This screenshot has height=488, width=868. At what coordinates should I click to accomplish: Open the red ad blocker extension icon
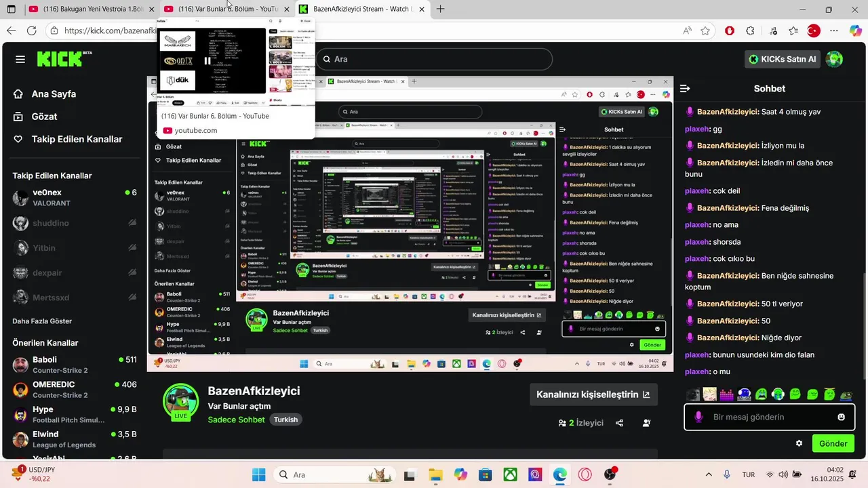[730, 30]
